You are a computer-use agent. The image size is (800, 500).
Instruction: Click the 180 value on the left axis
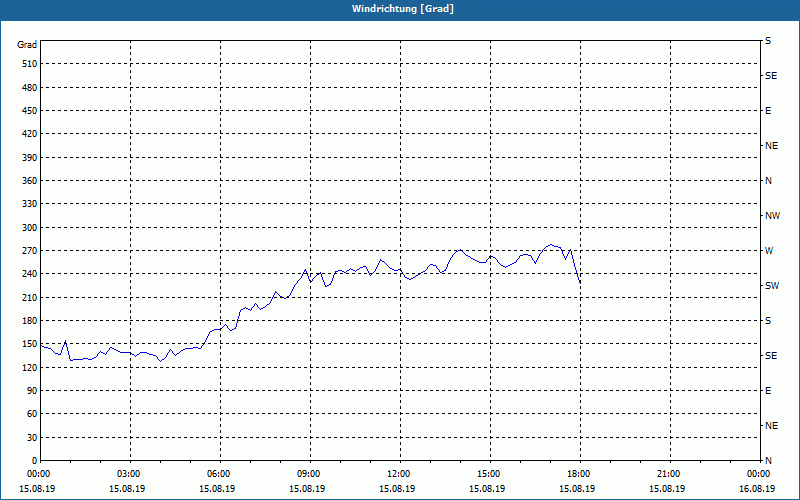coord(30,321)
